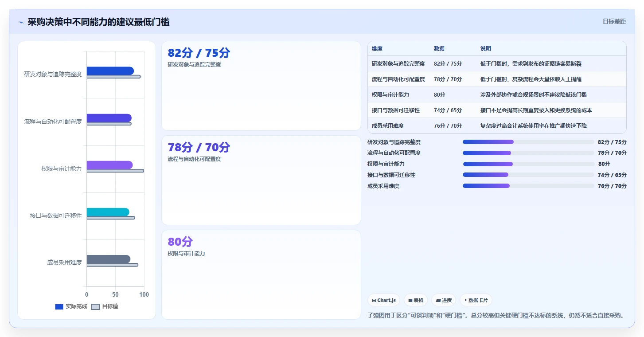The image size is (644, 337).
Task: Click the blue 研发对象与追踪完整度 actual bar in chart
Action: 110,71
